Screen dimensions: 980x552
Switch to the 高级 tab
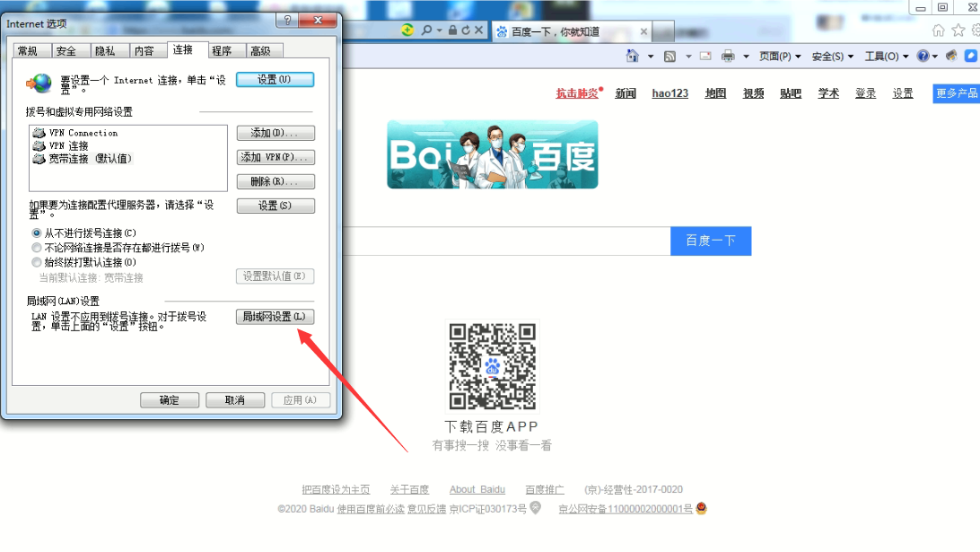[x=260, y=50]
